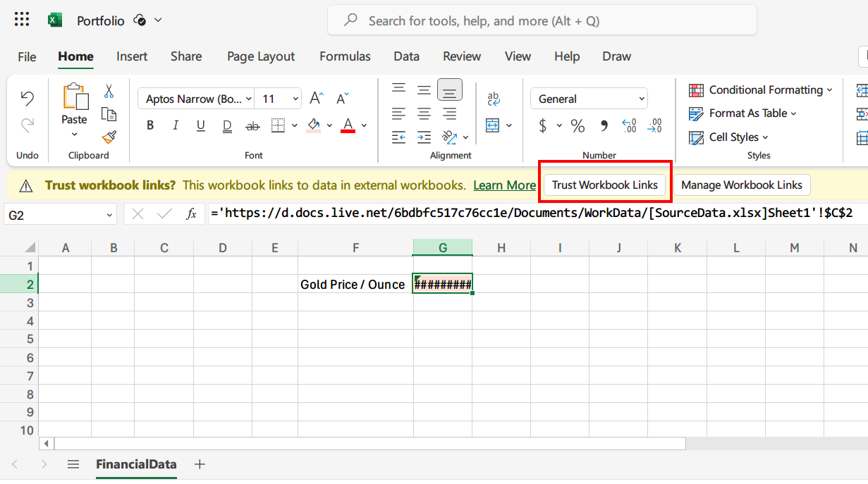The image size is (868, 484).
Task: Click Trust Workbook Links
Action: [x=604, y=185]
